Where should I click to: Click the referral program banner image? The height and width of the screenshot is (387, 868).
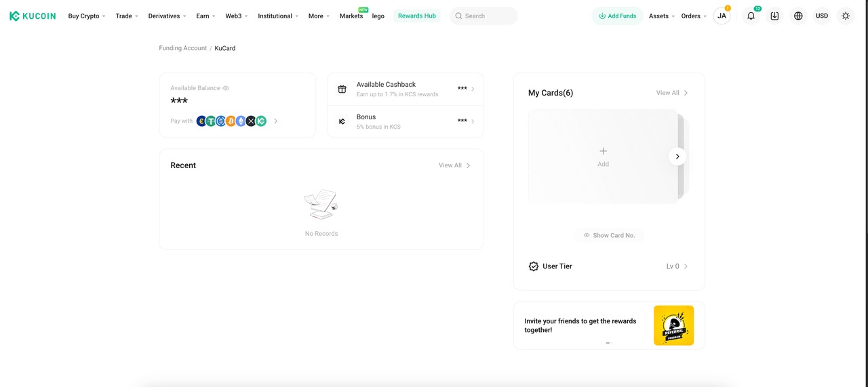coord(673,325)
